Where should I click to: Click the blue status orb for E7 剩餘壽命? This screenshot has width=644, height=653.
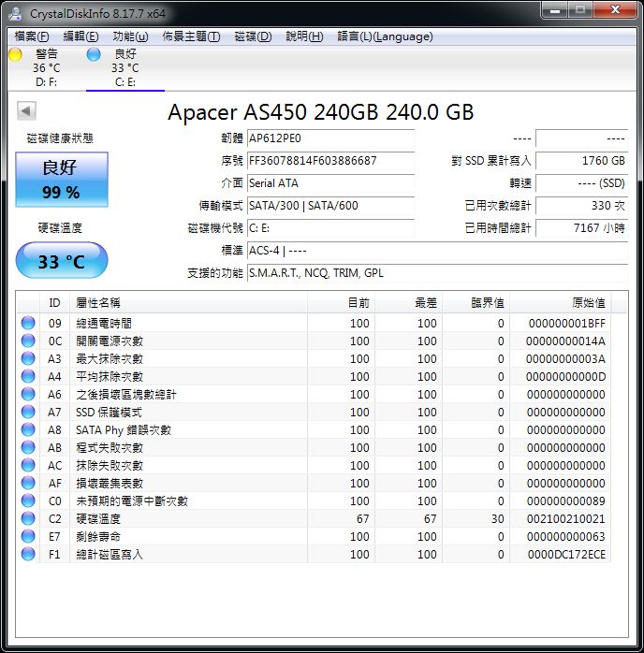28,536
